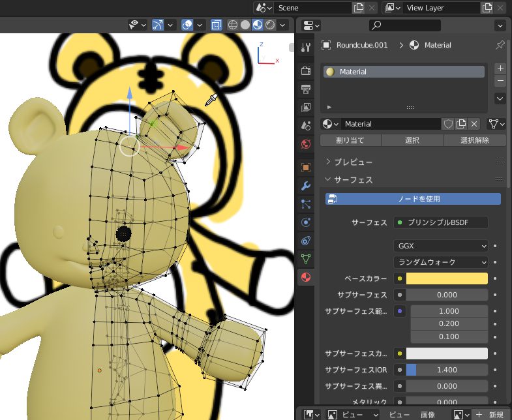The image size is (512, 420).
Task: Open the 画像 menu in image editor
Action: click(427, 414)
